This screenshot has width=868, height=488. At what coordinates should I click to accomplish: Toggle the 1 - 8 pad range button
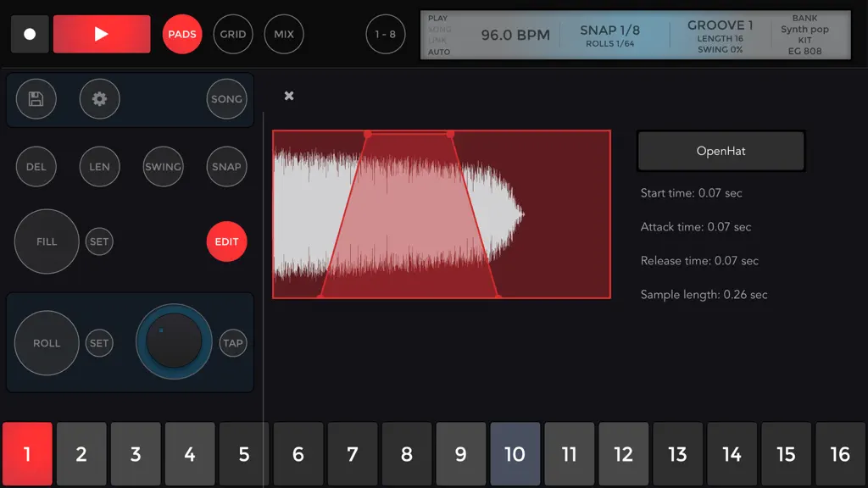(386, 34)
